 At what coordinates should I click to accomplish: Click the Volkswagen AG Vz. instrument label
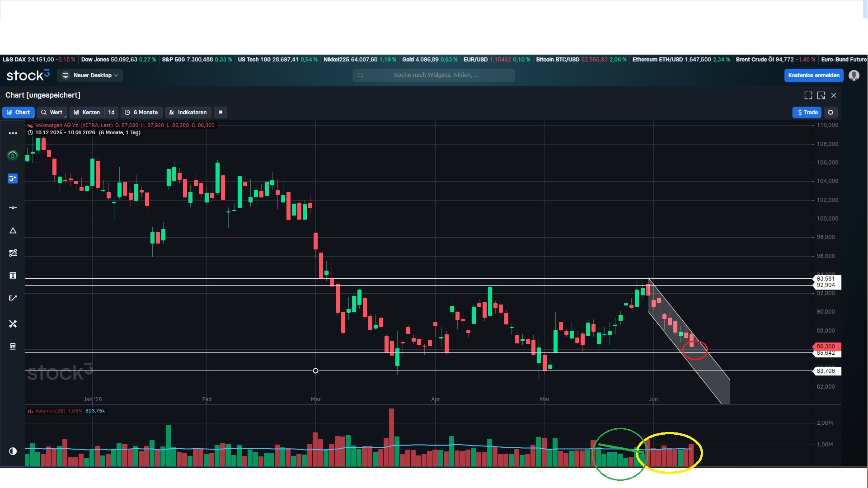click(x=74, y=126)
